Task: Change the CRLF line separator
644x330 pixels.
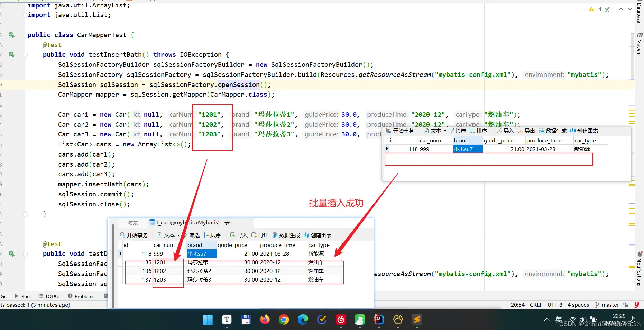Action: (x=536, y=305)
